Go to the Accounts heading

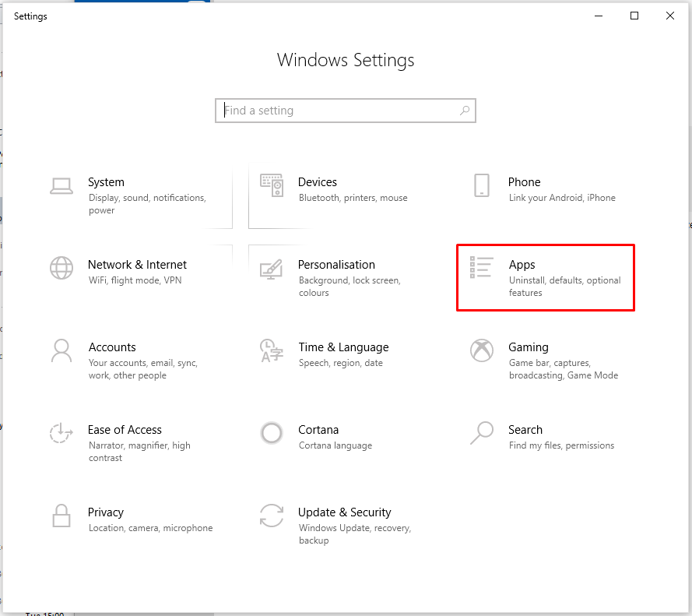pyautogui.click(x=112, y=347)
